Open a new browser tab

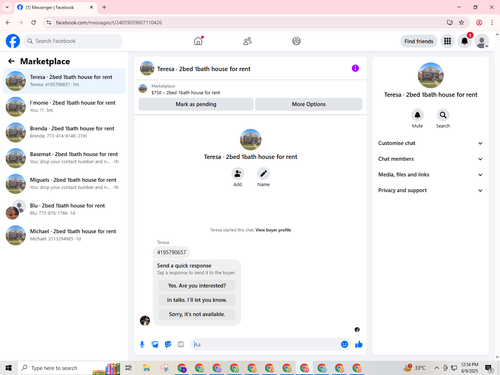[x=104, y=7]
